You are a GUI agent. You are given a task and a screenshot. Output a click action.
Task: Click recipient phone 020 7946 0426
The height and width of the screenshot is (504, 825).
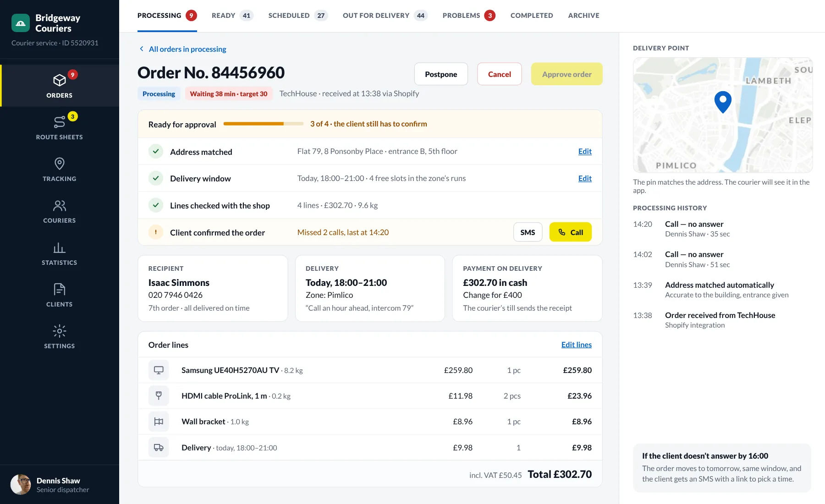pyautogui.click(x=176, y=295)
